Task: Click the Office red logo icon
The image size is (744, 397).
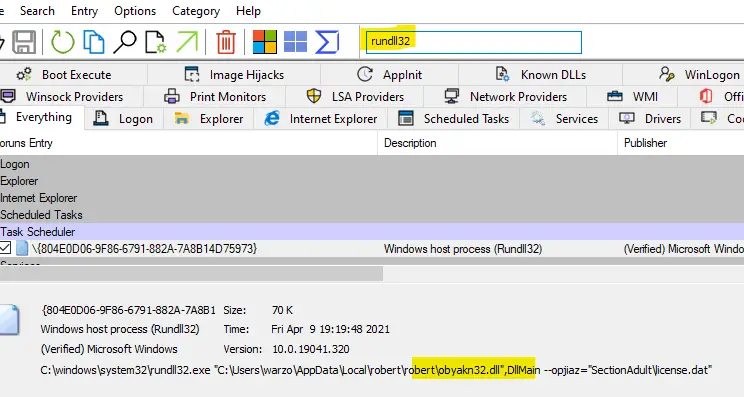Action: [x=706, y=96]
